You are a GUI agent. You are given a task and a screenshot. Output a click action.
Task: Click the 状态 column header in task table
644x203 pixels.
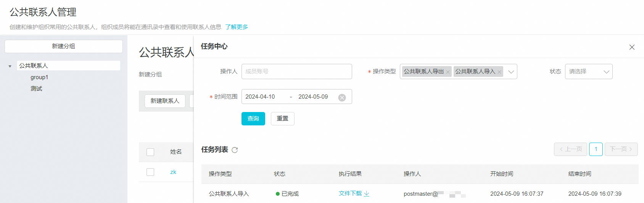(280, 174)
